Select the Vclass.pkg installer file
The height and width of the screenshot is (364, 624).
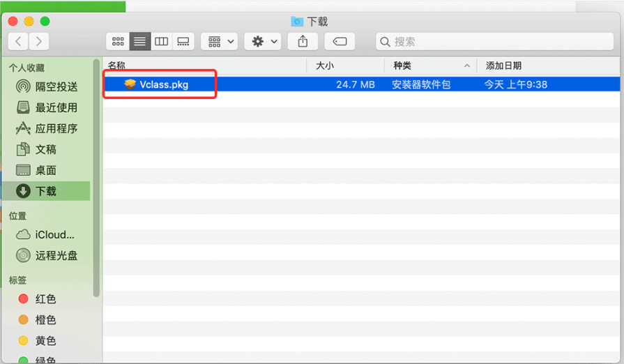163,84
